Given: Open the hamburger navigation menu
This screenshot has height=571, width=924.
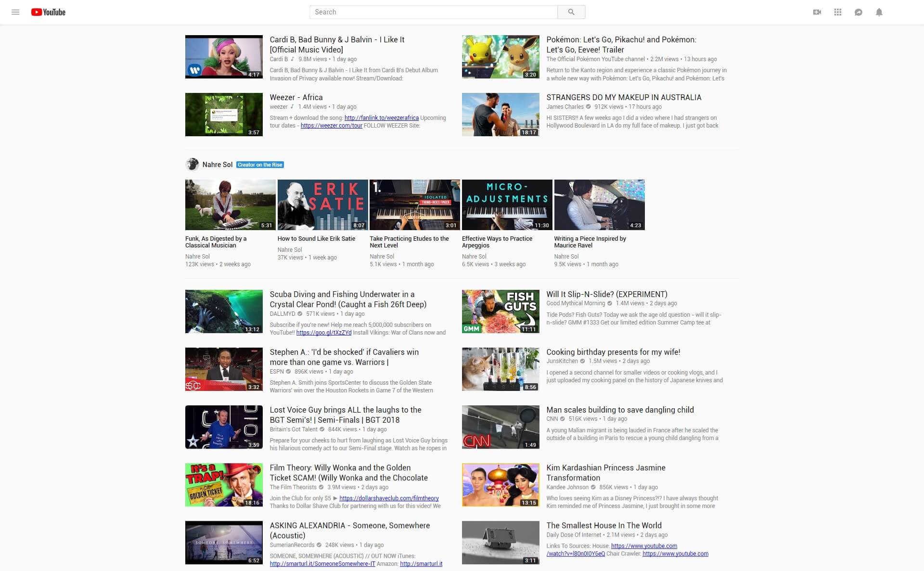Looking at the screenshot, I should [x=16, y=12].
